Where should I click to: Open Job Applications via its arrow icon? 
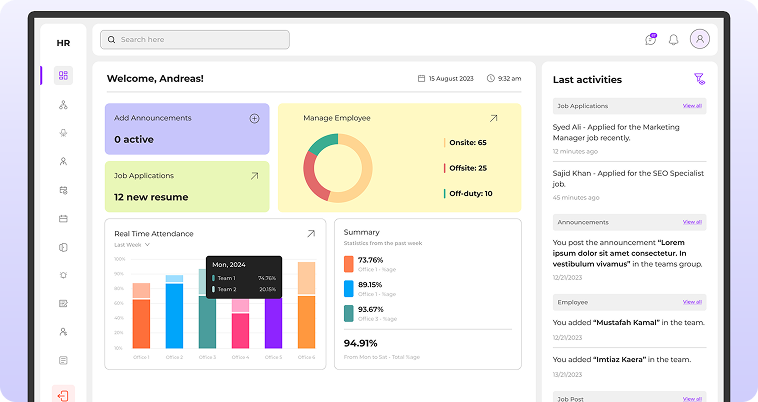point(254,176)
